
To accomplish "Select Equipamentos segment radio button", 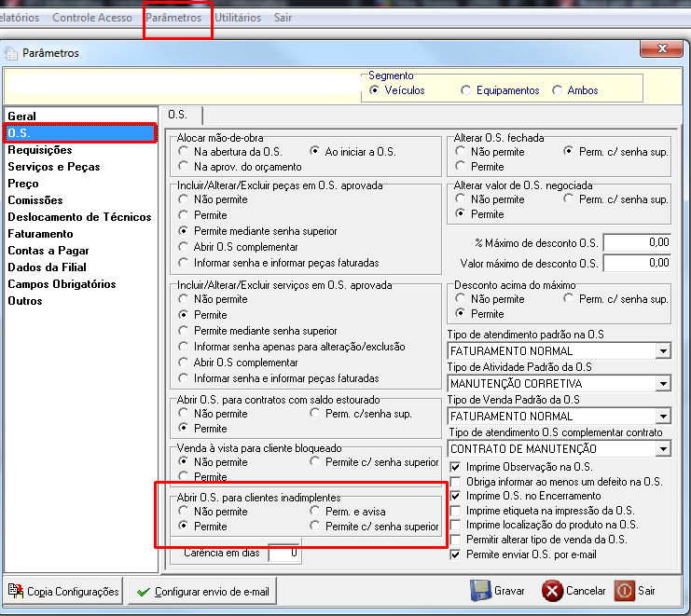I will point(465,90).
